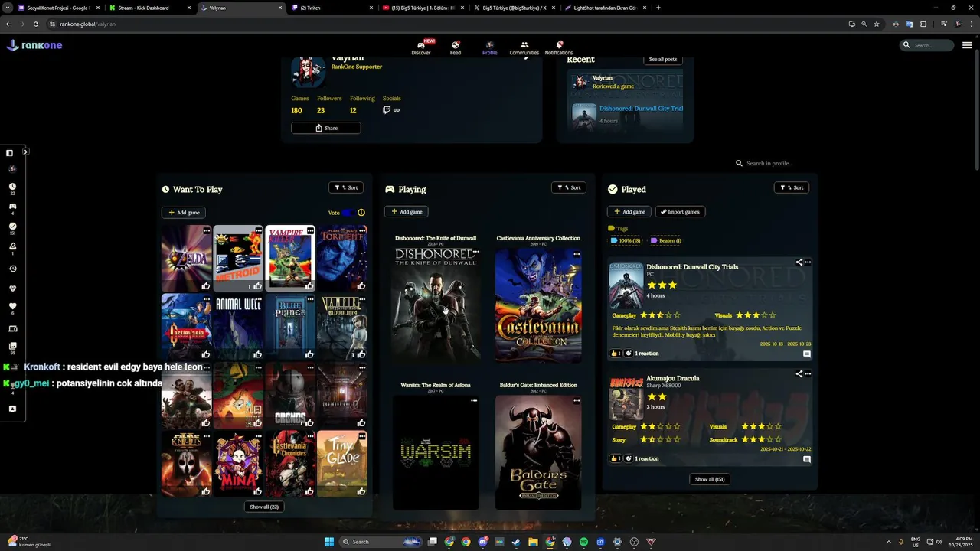Like the Zelda game in Want To Play
Viewport: 980px width, 551px height.
coord(206,286)
